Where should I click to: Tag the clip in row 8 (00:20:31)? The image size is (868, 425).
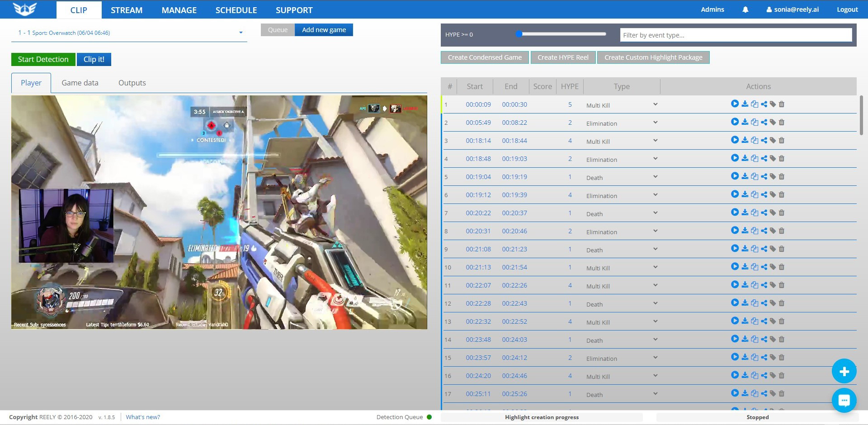click(773, 231)
